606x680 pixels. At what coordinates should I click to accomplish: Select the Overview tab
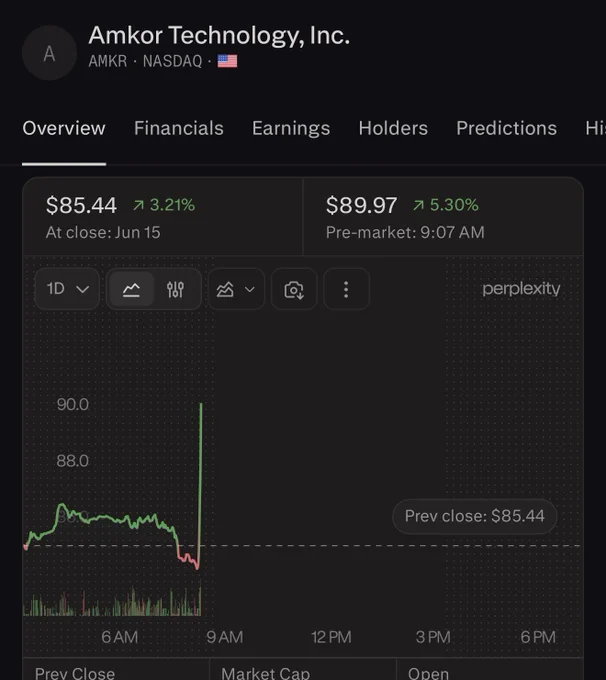[x=64, y=128]
